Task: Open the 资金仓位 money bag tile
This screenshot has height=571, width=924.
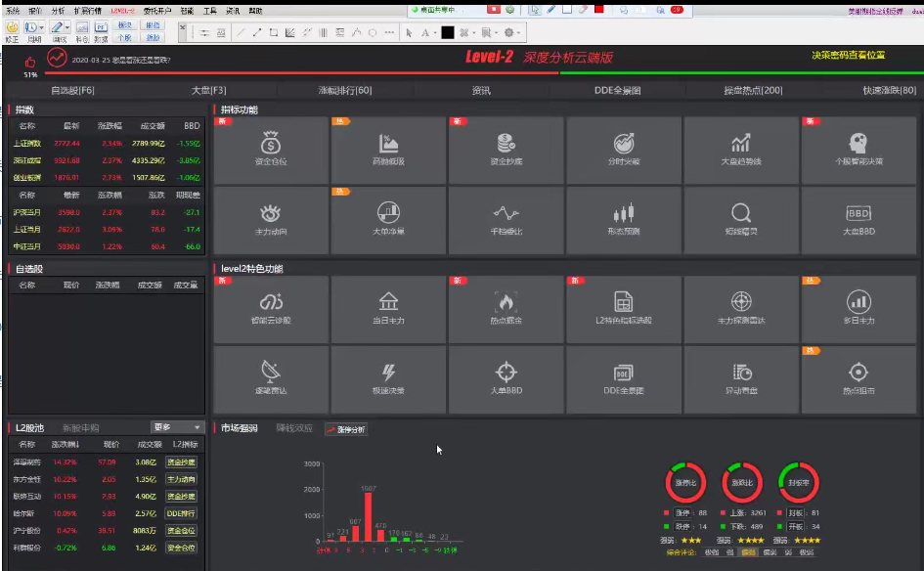Action: [x=271, y=151]
